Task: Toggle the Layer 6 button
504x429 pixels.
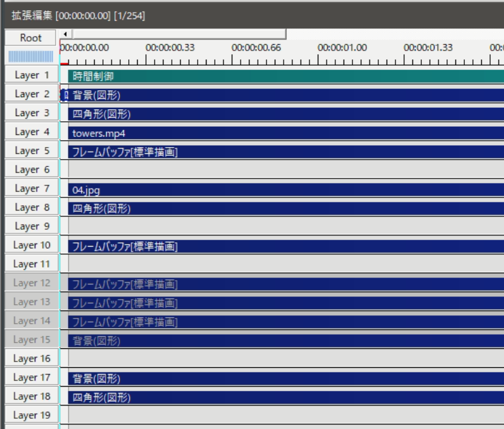Action: pyautogui.click(x=32, y=169)
